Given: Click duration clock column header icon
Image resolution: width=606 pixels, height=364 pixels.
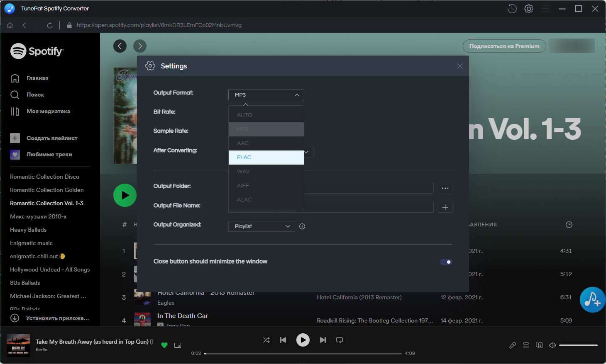Looking at the screenshot, I should [x=569, y=225].
